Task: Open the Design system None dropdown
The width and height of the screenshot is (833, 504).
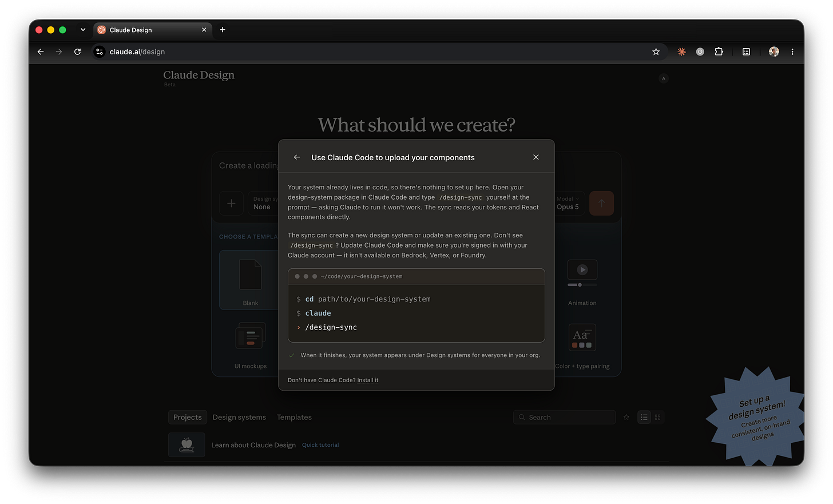Action: (264, 203)
